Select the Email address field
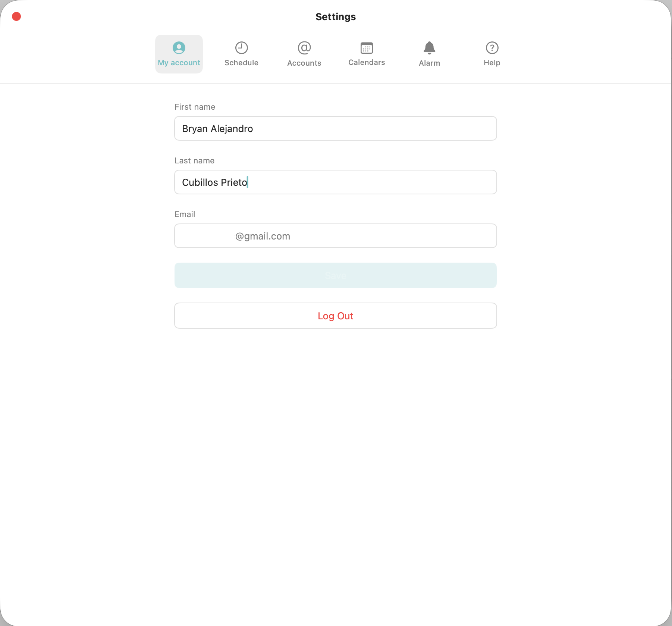 [x=336, y=236]
